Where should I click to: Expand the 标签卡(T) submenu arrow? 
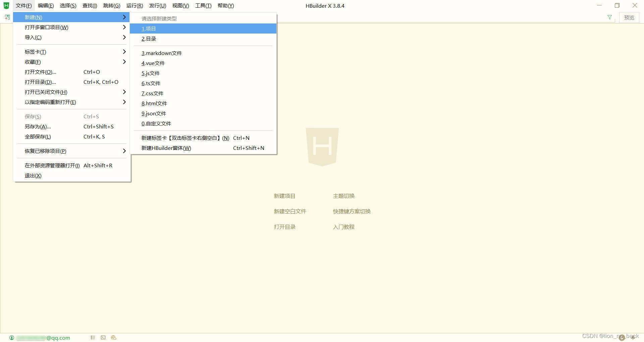coord(124,52)
